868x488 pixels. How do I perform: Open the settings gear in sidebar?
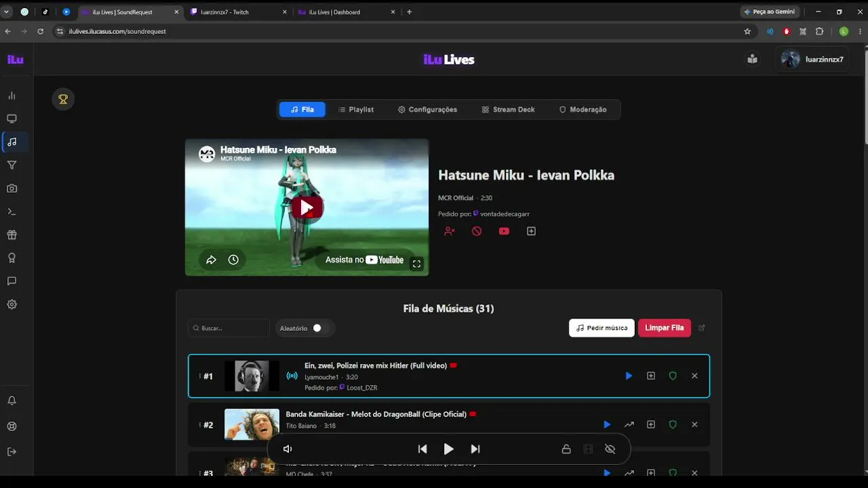[12, 304]
